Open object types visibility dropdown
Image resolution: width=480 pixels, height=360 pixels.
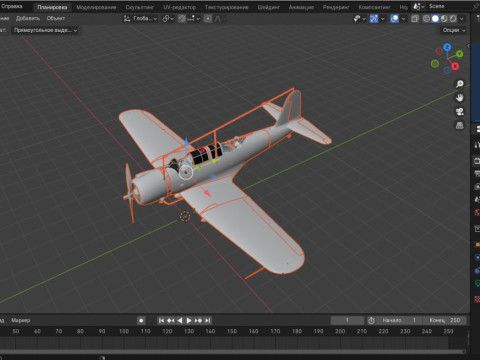(x=359, y=19)
